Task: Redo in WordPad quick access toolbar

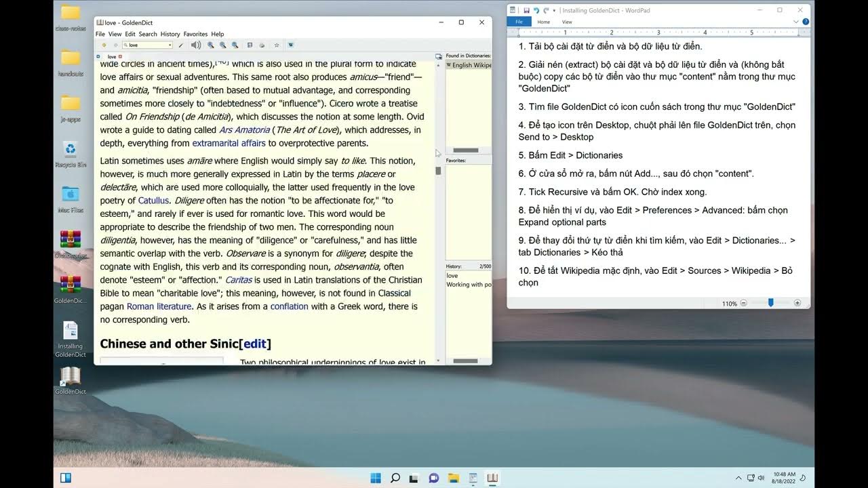Action: pos(546,11)
